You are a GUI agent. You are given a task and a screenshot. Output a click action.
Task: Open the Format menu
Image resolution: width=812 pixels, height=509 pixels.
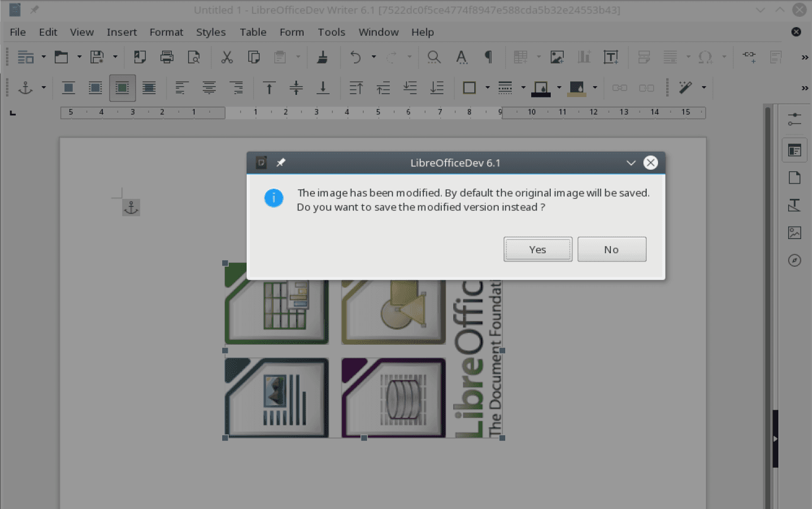pos(166,32)
